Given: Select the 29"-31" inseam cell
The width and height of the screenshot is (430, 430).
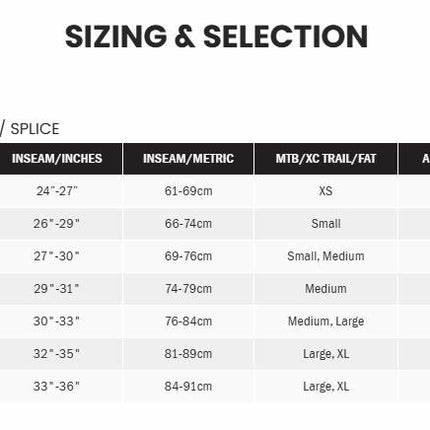Looking at the screenshot, I should point(61,289).
